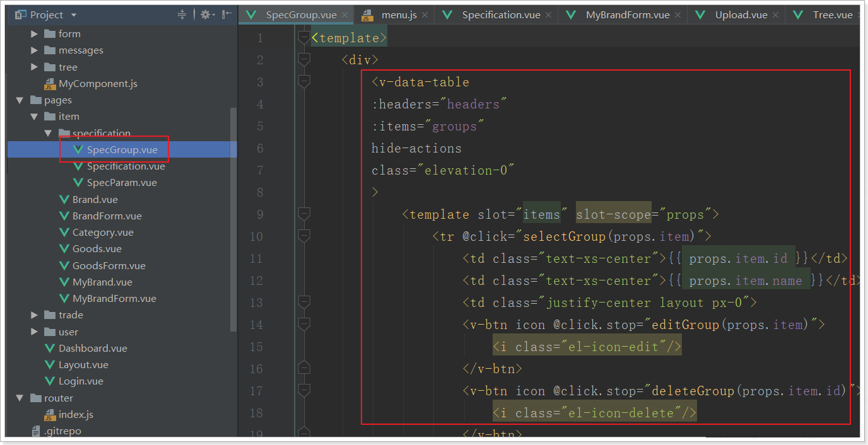The height and width of the screenshot is (445, 868).
Task: Click the folder icon of router
Action: point(35,398)
